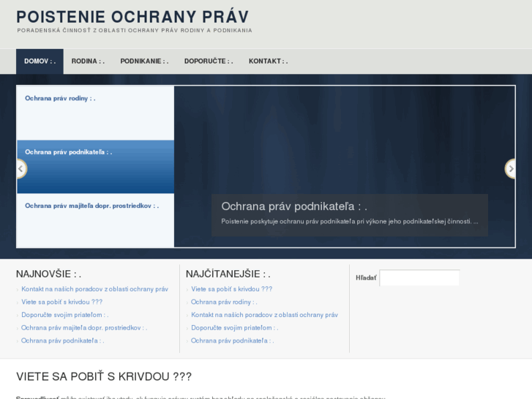Click the POISTENIE OCHRANY PRÁV site title
532x399 pixels.
132,17
